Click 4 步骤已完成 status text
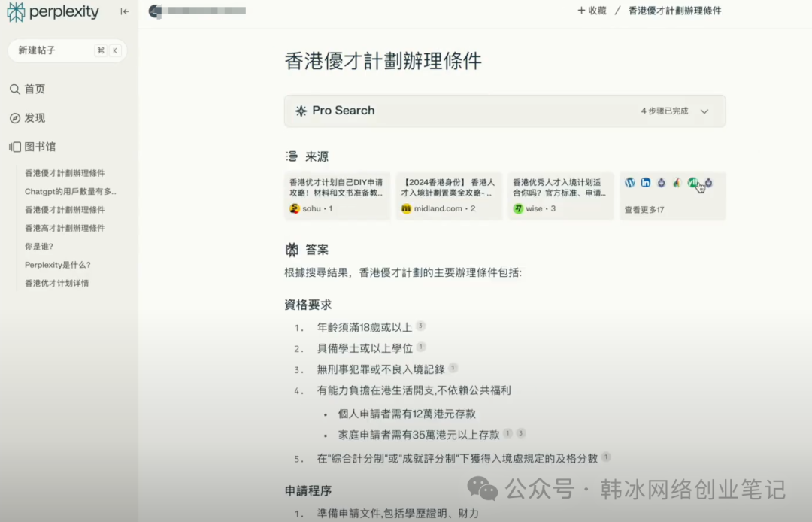 coord(665,111)
